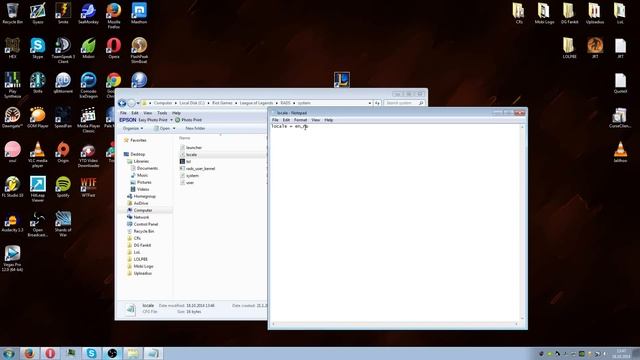Open the LOLPBE folder on the desktop
Image resolution: width=640 pixels, height=360 pixels.
[569, 48]
